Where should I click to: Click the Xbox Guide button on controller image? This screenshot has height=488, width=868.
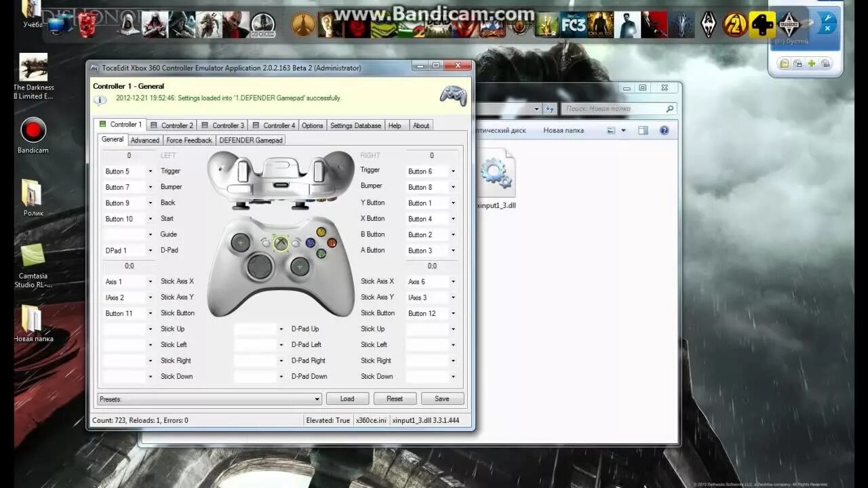(281, 243)
